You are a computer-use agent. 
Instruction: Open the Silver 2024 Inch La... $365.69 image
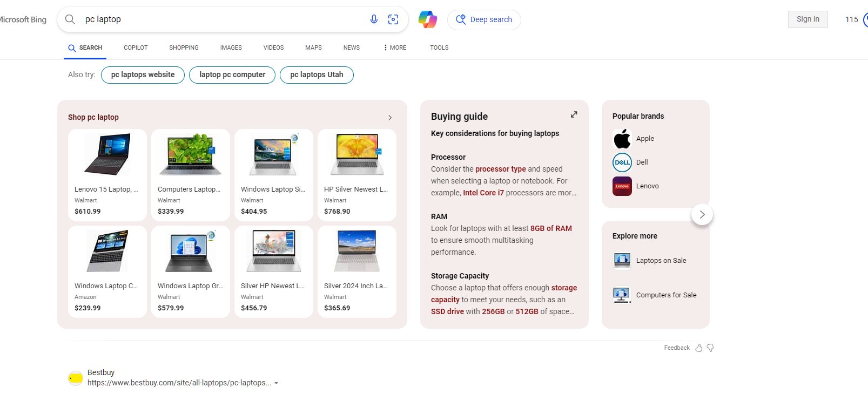click(x=357, y=252)
